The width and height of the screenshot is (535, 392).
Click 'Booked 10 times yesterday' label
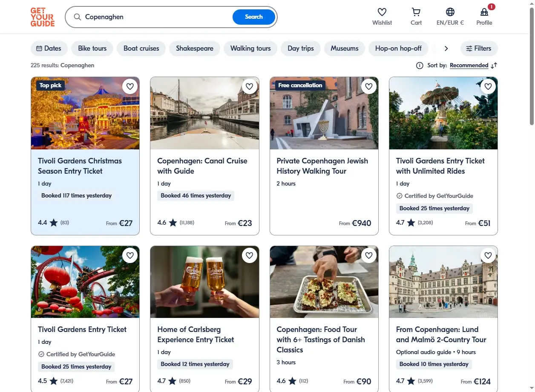click(x=434, y=364)
